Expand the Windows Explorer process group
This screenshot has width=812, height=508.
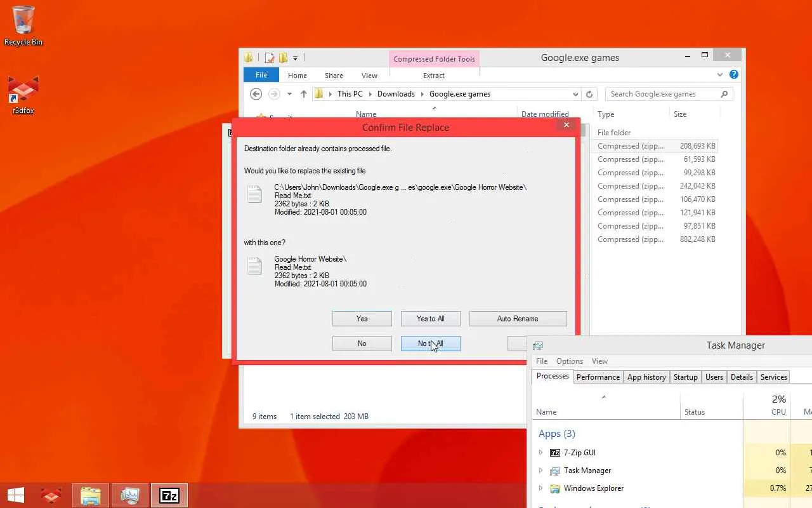click(540, 488)
